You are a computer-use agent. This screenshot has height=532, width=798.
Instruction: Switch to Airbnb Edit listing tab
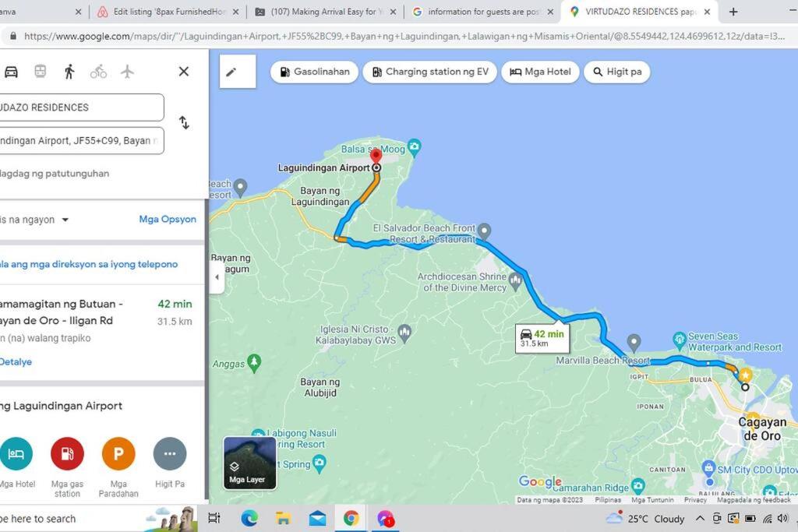(169, 12)
